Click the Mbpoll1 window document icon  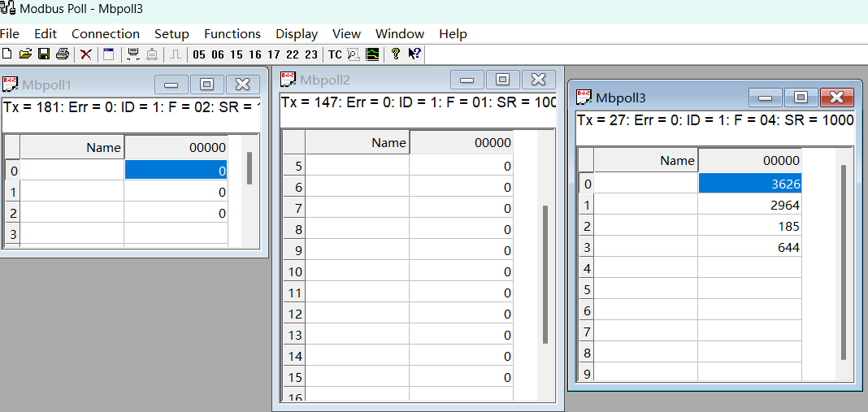tap(11, 85)
